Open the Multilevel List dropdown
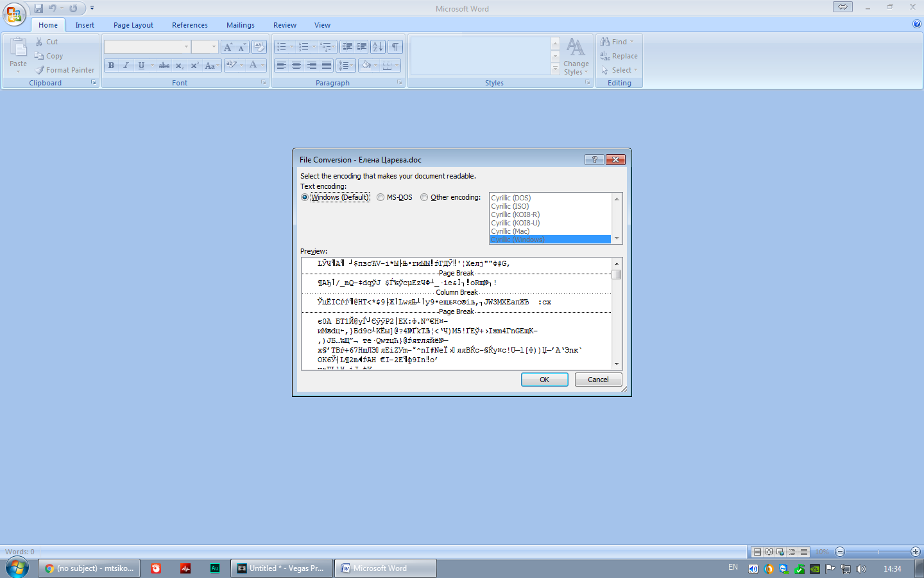Image resolution: width=924 pixels, height=578 pixels. [334, 47]
